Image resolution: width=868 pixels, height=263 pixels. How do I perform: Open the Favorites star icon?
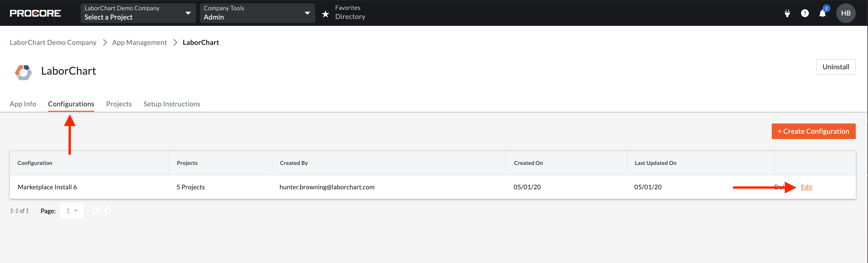click(x=325, y=14)
